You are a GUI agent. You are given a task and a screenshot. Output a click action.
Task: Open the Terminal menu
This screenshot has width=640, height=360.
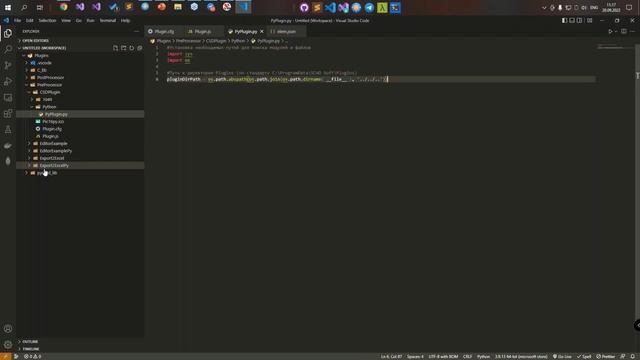tap(108, 20)
